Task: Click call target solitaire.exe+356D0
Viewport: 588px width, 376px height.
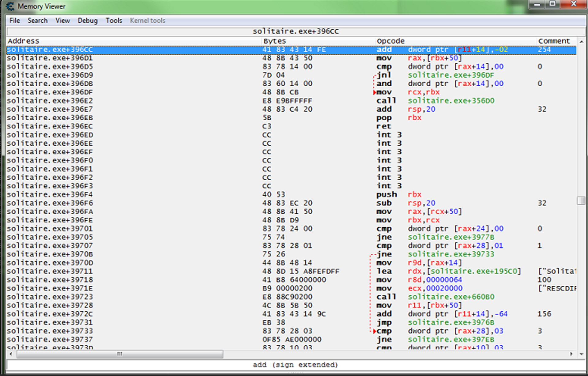Action: coord(451,101)
